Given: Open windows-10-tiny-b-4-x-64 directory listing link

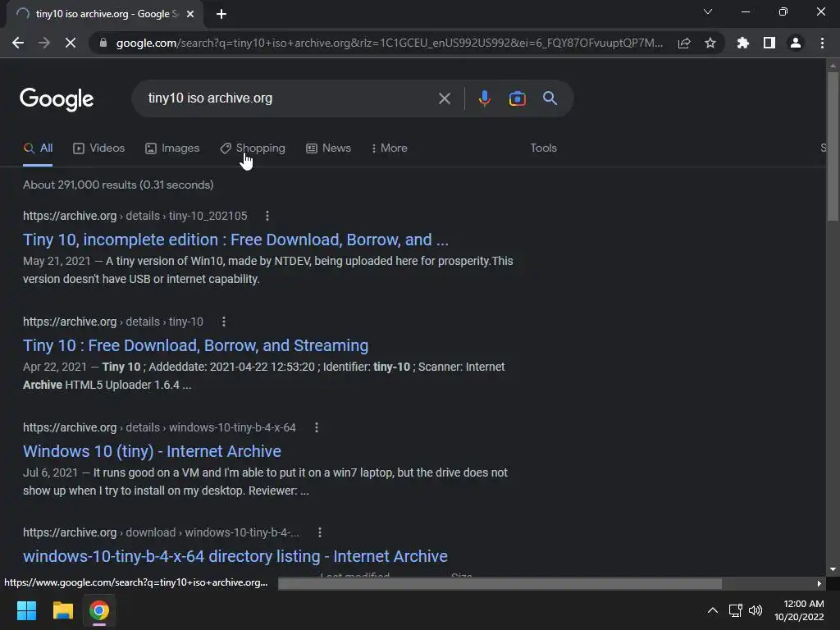Looking at the screenshot, I should (235, 557).
